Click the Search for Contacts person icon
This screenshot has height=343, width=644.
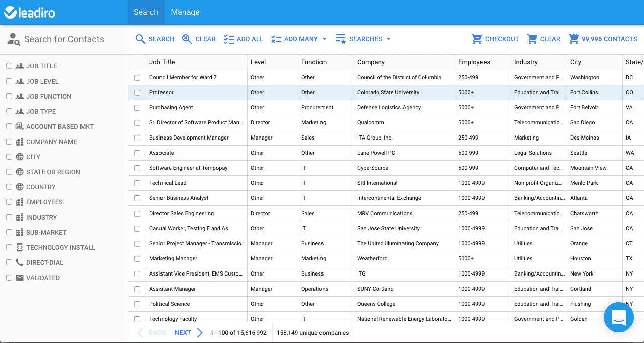pyautogui.click(x=14, y=39)
